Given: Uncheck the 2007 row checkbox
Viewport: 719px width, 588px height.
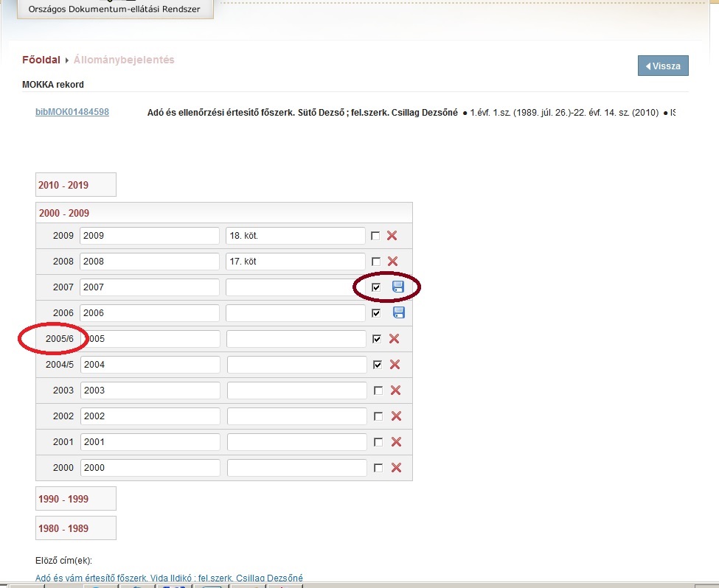Looking at the screenshot, I should [x=376, y=287].
